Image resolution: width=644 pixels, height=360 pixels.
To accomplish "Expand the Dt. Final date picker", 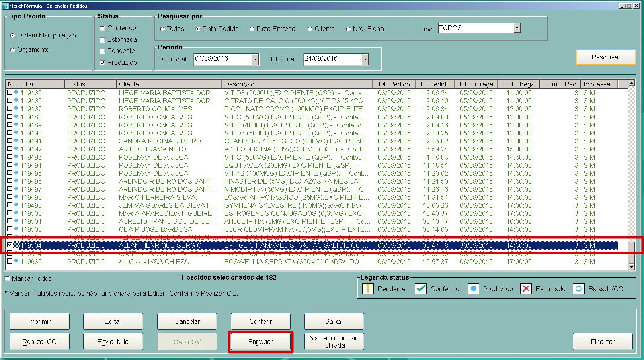I will tap(365, 59).
